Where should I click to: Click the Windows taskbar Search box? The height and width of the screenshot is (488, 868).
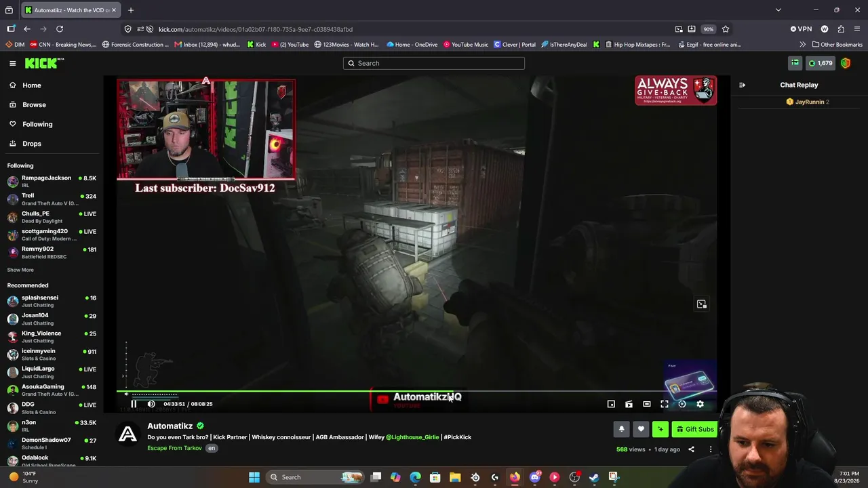tap(315, 477)
